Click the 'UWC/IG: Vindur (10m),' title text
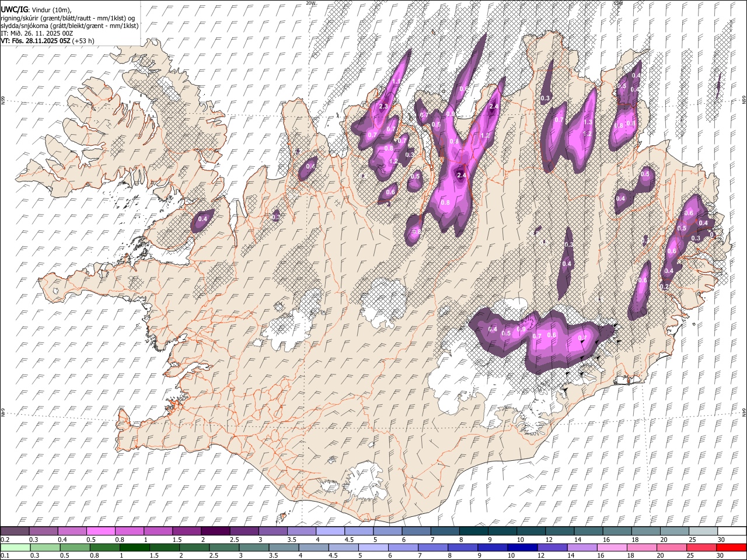 [x=36, y=10]
